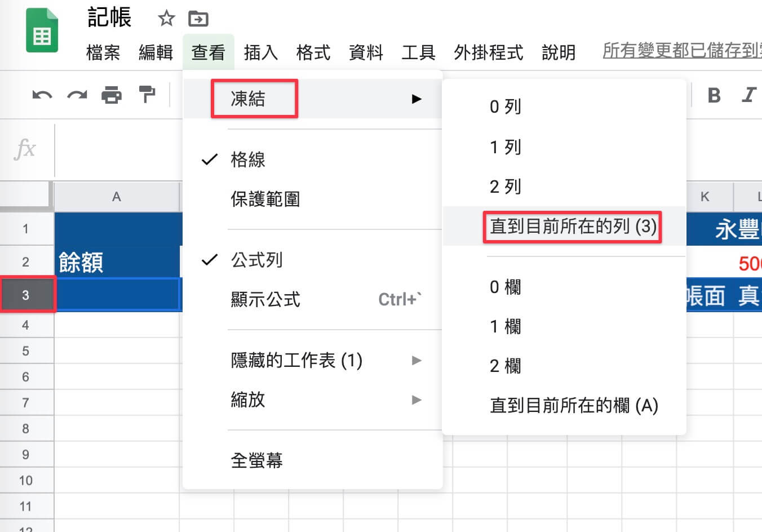Click the undo arrow icon

[42, 95]
